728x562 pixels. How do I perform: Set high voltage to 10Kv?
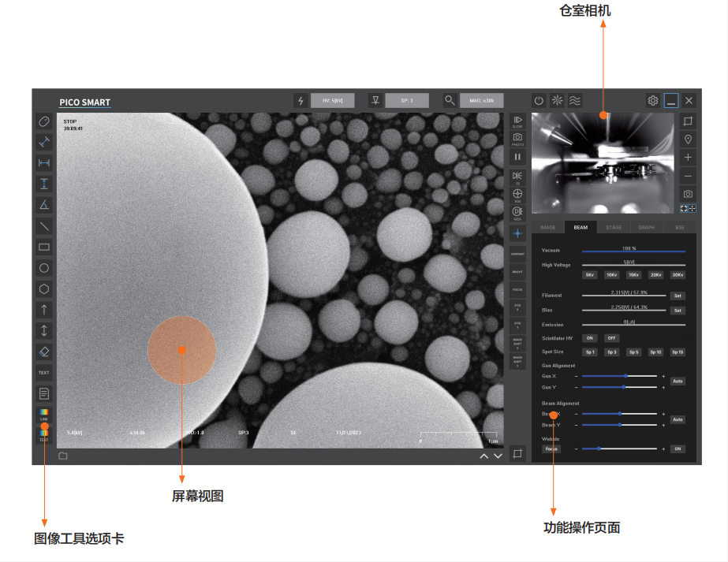[612, 275]
